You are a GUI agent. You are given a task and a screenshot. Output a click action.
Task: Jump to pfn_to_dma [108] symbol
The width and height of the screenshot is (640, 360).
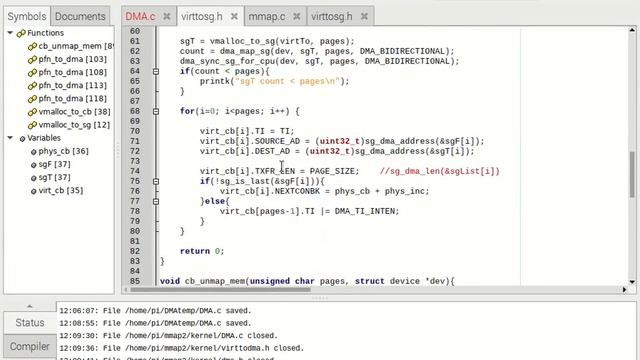(x=73, y=72)
